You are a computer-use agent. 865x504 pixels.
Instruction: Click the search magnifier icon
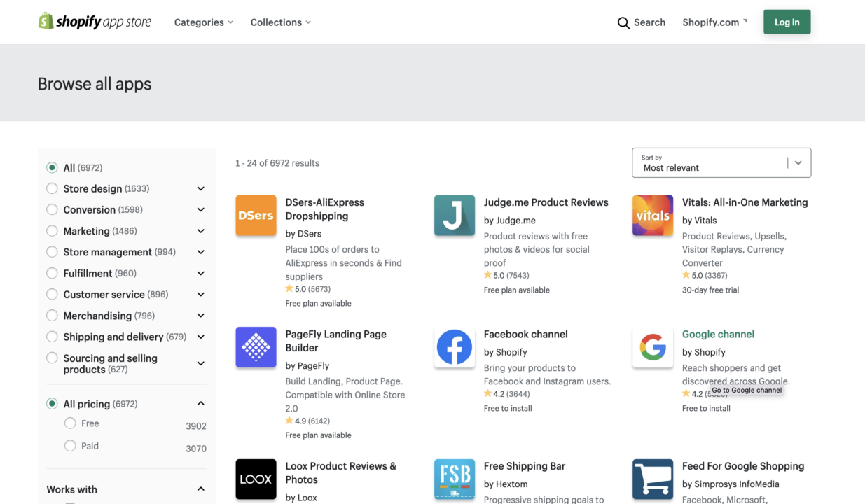click(623, 23)
